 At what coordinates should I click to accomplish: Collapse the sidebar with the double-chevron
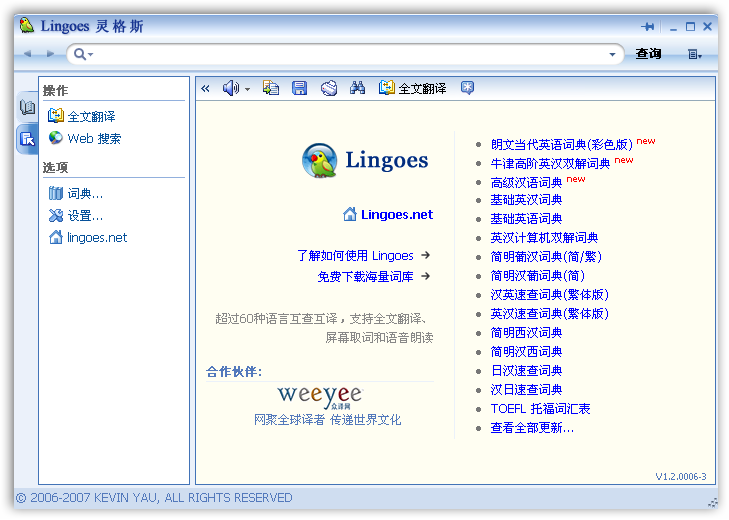(x=205, y=88)
